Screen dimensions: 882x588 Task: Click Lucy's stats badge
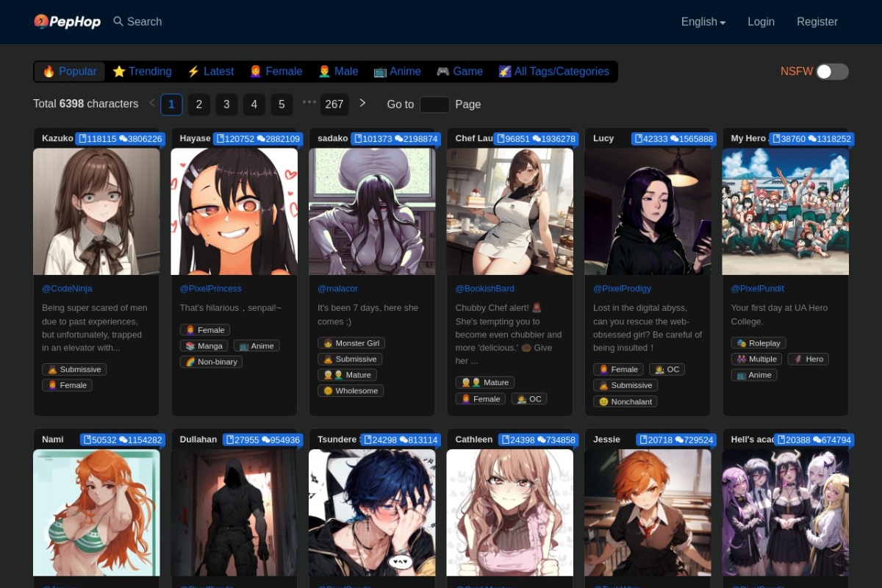pos(674,138)
